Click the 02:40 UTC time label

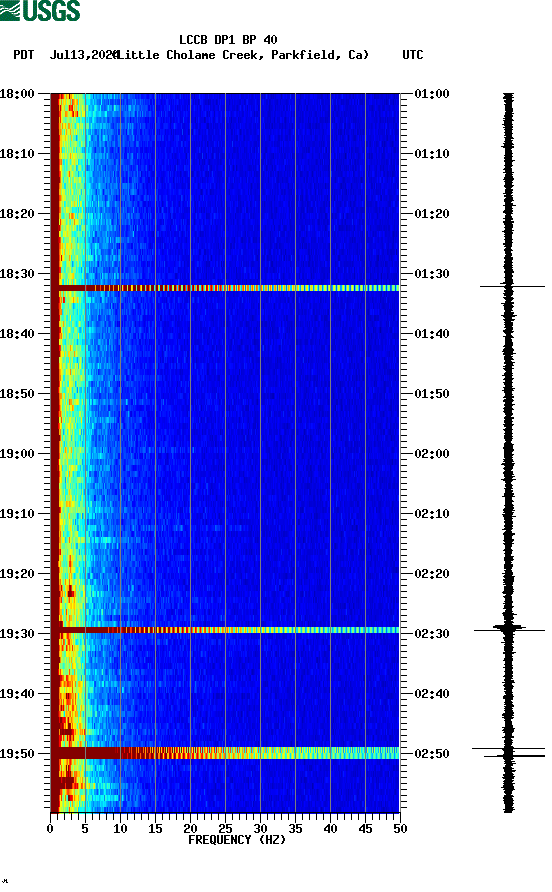pos(432,693)
